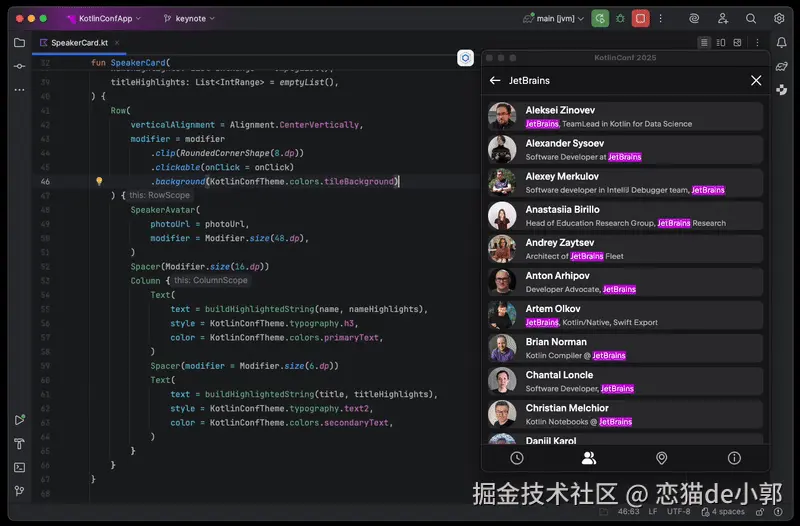The height and width of the screenshot is (526, 800).
Task: Switch editor to split view
Action: pos(721,43)
